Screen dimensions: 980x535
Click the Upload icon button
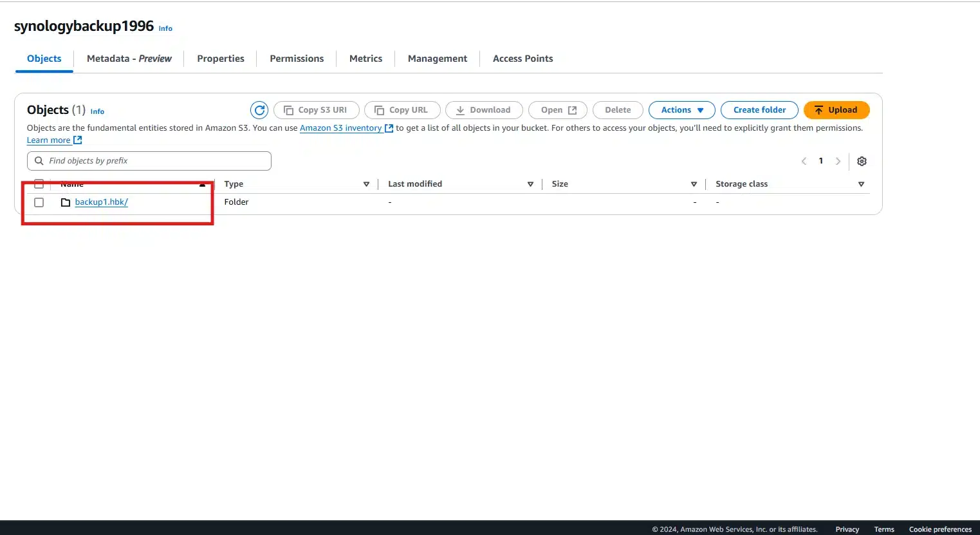818,109
